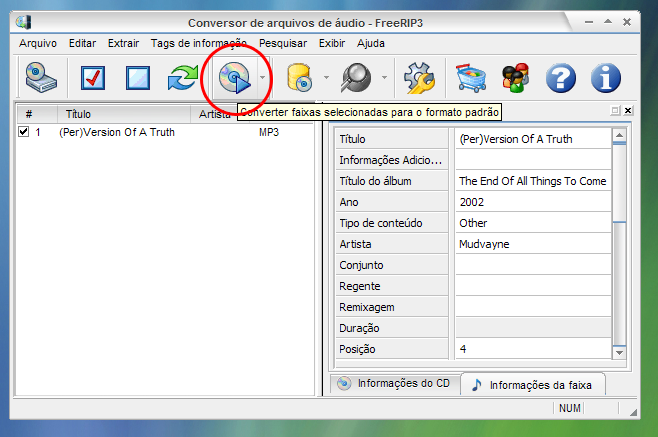Viewport: 658px width, 437px height.
Task: Maximize the FreeRIP3 window
Action: (x=608, y=21)
